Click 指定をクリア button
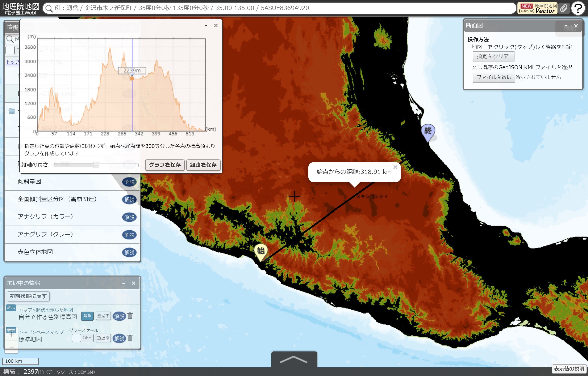This screenshot has height=376, width=588. (493, 56)
